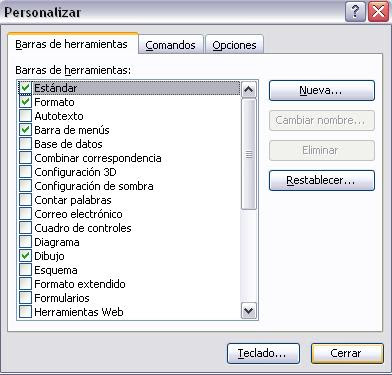Open the Teclado... settings button
The width and height of the screenshot is (392, 375).
263,353
